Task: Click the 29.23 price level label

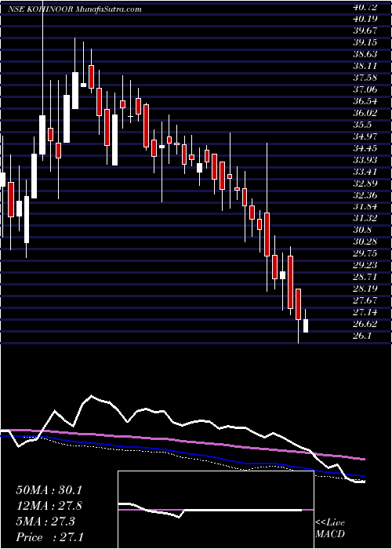Action: (x=365, y=265)
